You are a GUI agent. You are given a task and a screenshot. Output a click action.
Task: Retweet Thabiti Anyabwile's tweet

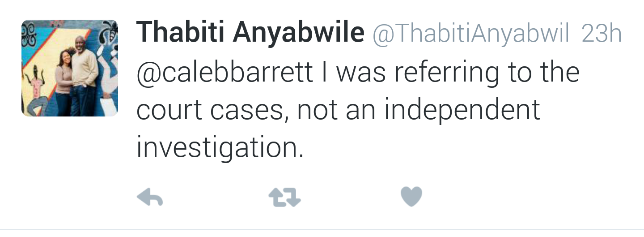(284, 197)
